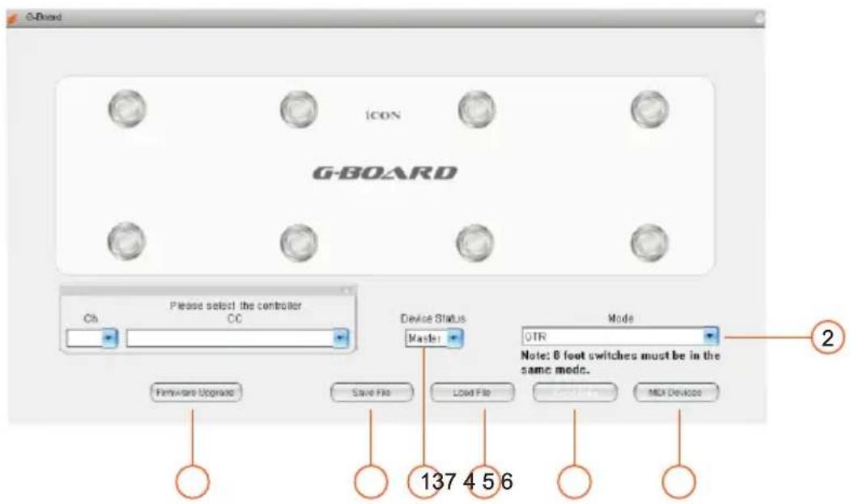The width and height of the screenshot is (851, 504).
Task: Open the MIDI Devices button
Action: [676, 392]
